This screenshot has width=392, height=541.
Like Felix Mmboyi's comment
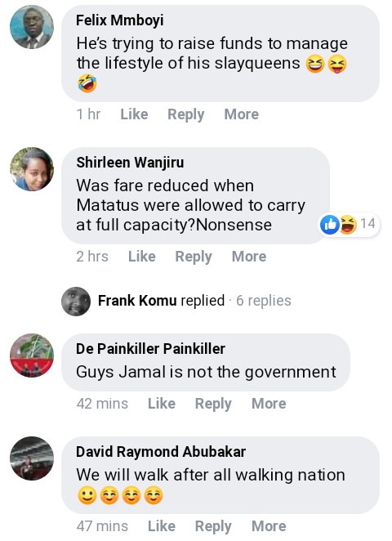[x=134, y=114]
